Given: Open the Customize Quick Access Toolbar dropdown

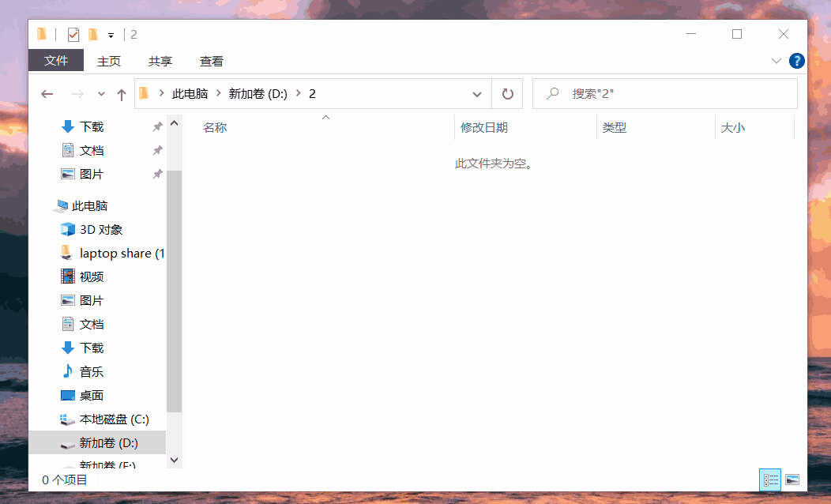Looking at the screenshot, I should coord(111,36).
